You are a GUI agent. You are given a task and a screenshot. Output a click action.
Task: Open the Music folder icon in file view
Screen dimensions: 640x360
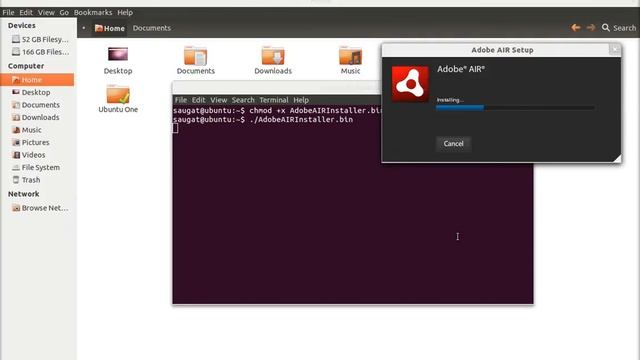350,56
